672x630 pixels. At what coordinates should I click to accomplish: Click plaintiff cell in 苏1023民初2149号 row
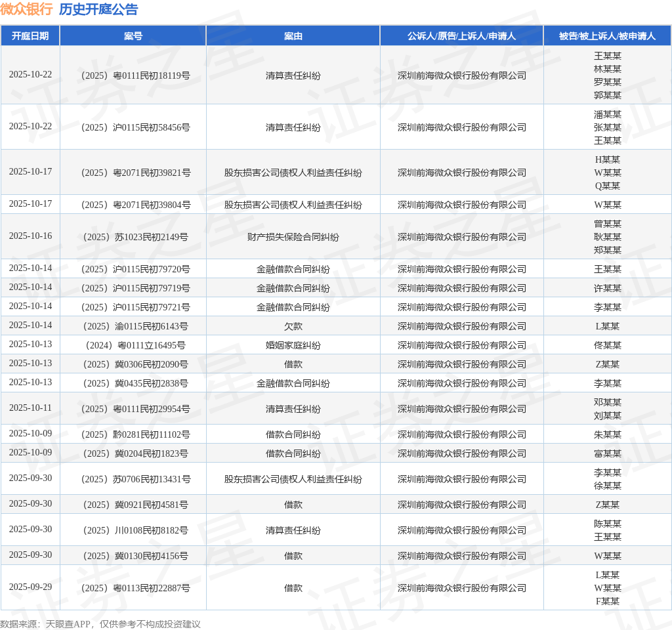click(461, 237)
